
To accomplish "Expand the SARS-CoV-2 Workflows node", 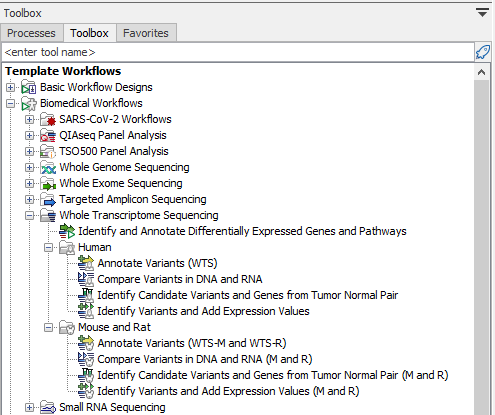I will pos(29,119).
